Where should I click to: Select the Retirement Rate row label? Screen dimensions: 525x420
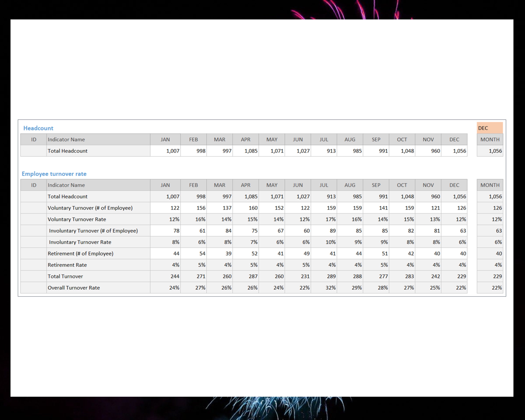[67, 265]
